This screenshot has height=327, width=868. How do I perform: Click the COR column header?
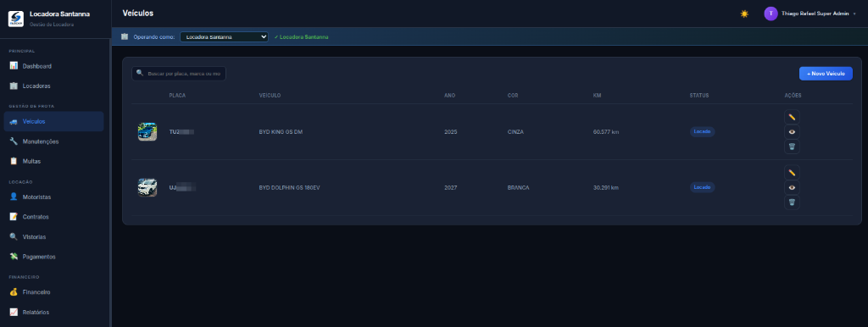513,95
